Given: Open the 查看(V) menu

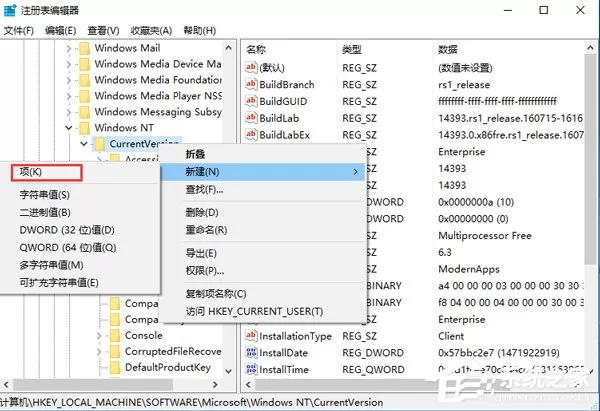Looking at the screenshot, I should click(x=103, y=30).
